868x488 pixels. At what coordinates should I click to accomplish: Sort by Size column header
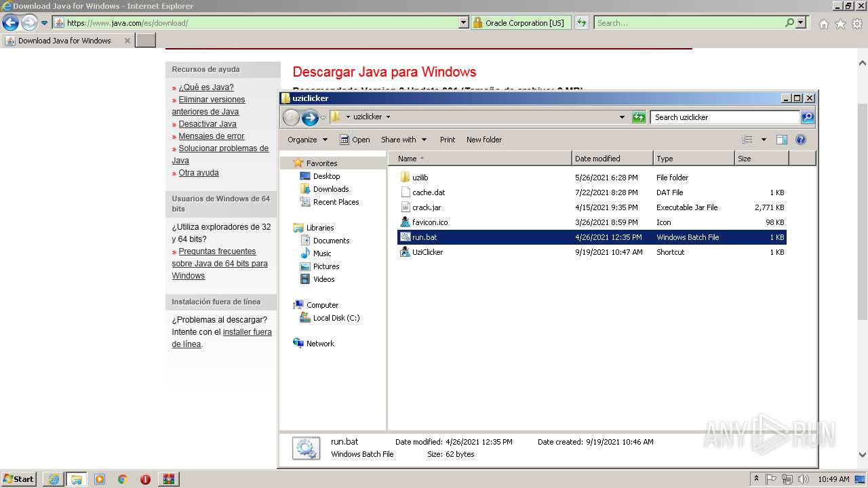click(x=762, y=159)
